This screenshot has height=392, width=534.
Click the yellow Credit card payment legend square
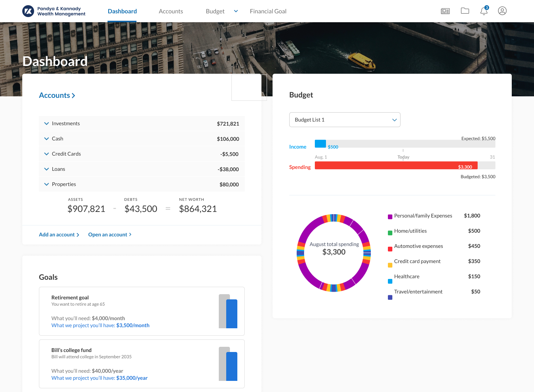point(390,265)
